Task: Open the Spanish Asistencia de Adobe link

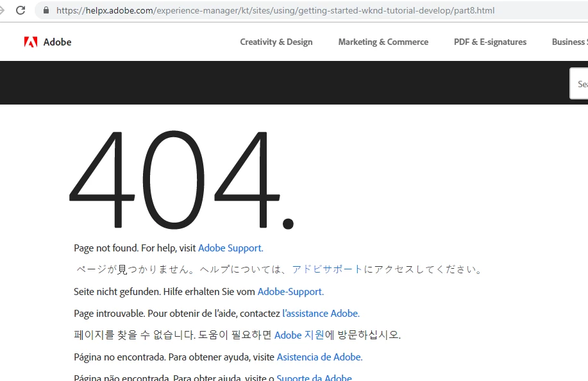Action: tap(319, 357)
